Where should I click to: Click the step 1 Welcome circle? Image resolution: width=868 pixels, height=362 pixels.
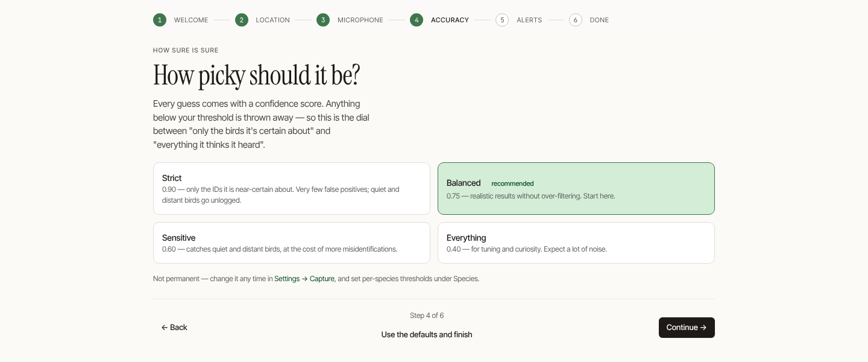point(160,20)
